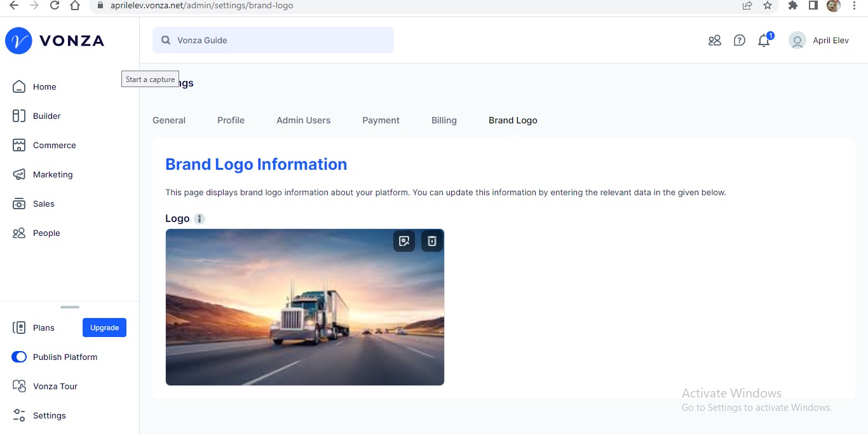Click the Logo info icon

coord(200,219)
